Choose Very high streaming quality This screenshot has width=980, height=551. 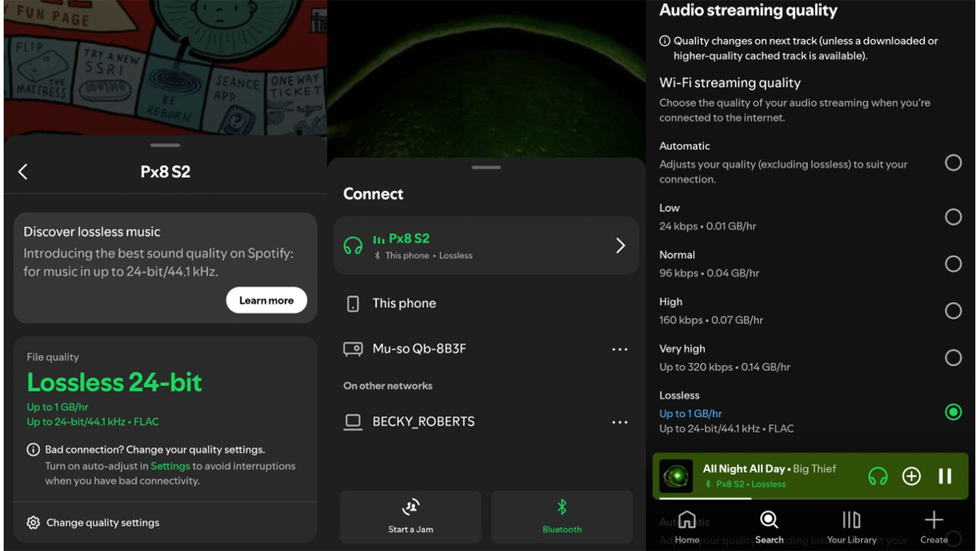pos(952,358)
